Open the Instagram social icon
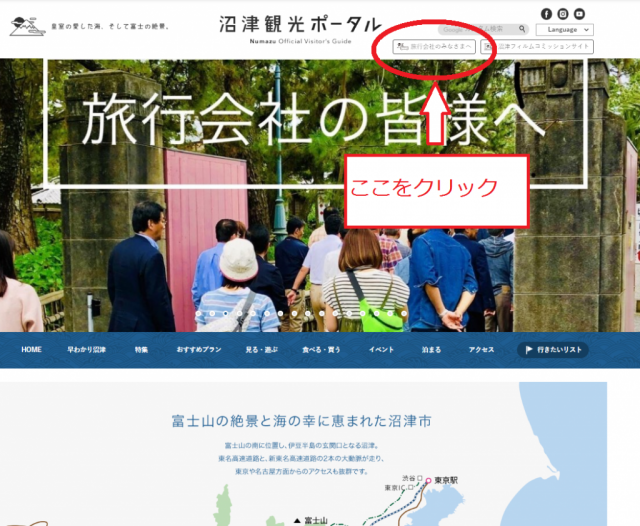The image size is (640, 526). [x=562, y=14]
